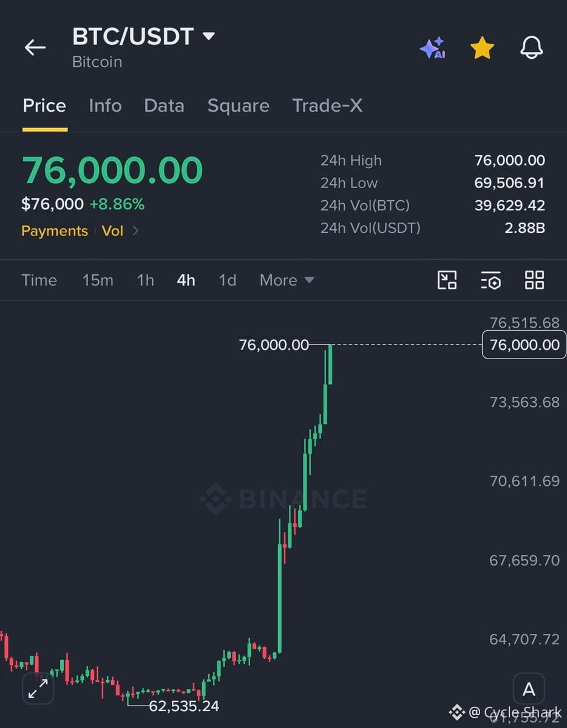Select the 15m timeframe
This screenshot has width=567, height=728.
(x=98, y=280)
